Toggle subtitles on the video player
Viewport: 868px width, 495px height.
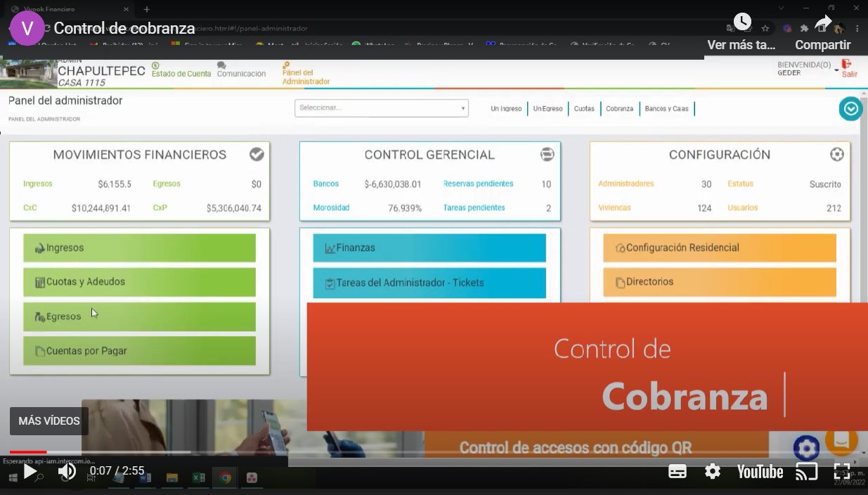(678, 472)
